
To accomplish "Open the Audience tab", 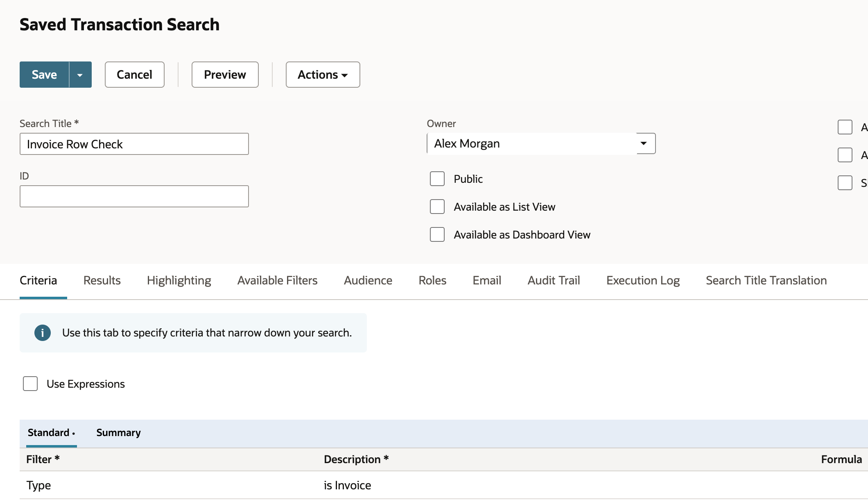I will (368, 280).
